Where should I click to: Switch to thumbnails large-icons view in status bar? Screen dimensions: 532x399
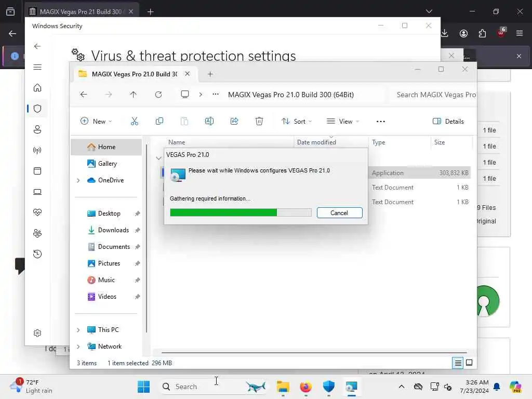pos(469,363)
